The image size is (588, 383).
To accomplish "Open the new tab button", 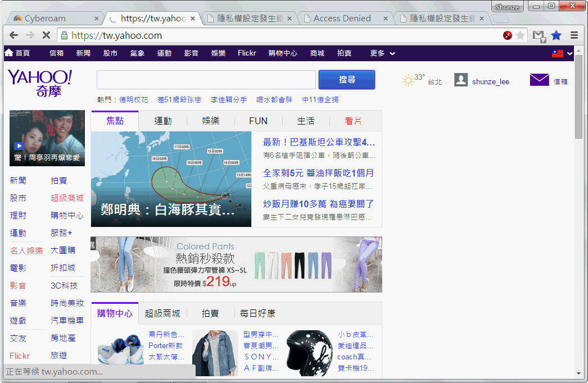I will (x=500, y=19).
